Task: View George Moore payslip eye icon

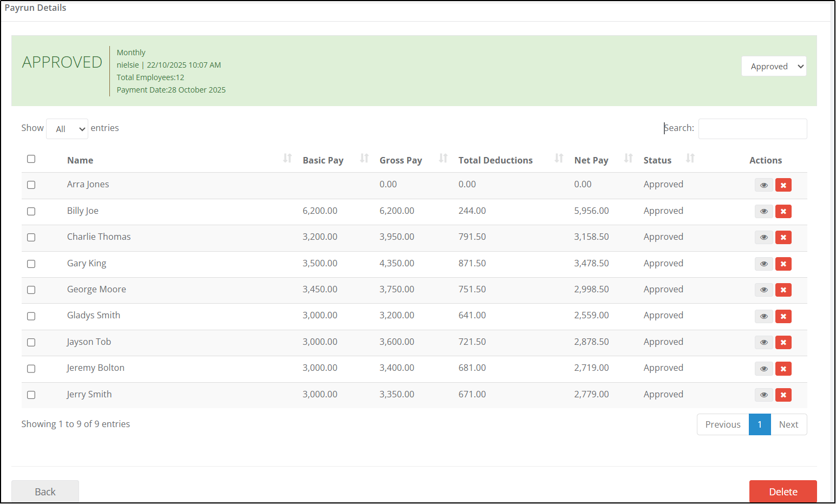Action: tap(764, 290)
